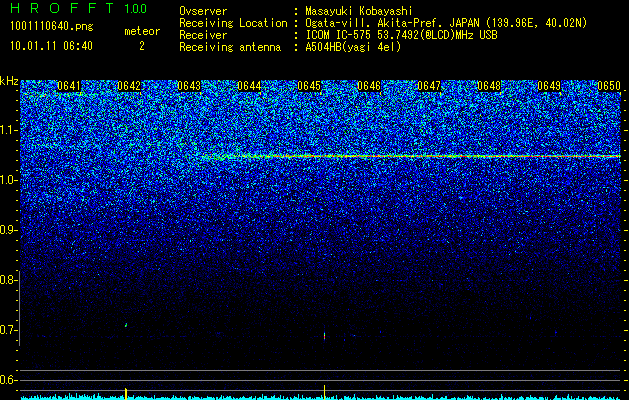Click the kHz axis unit label
This screenshot has width=629, height=400.
point(9,81)
